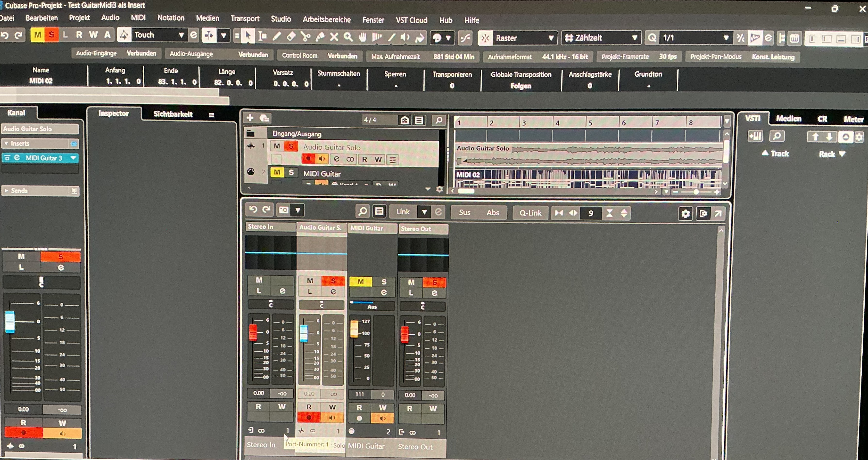Image resolution: width=868 pixels, height=460 pixels.
Task: Solo the Stereo Out mixer channel
Action: 434,282
